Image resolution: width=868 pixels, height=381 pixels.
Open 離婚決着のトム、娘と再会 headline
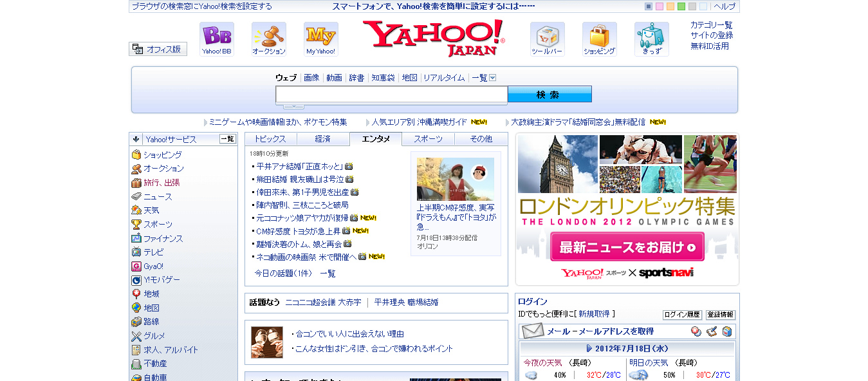click(299, 244)
